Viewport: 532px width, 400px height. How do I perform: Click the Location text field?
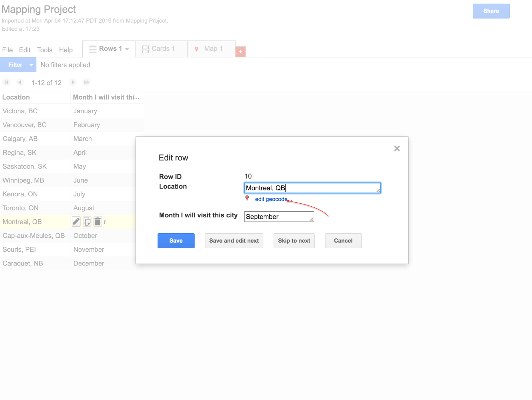tap(312, 188)
